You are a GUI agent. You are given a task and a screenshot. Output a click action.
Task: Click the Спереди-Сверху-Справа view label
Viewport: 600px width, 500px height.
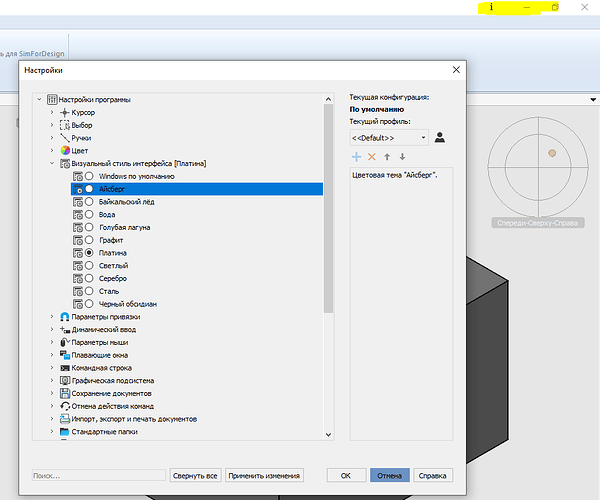(x=538, y=223)
